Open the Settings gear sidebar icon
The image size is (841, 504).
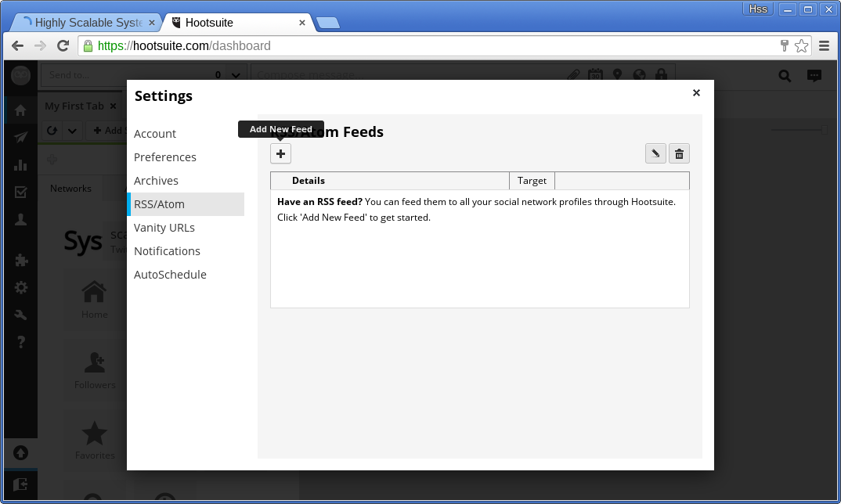pos(20,288)
